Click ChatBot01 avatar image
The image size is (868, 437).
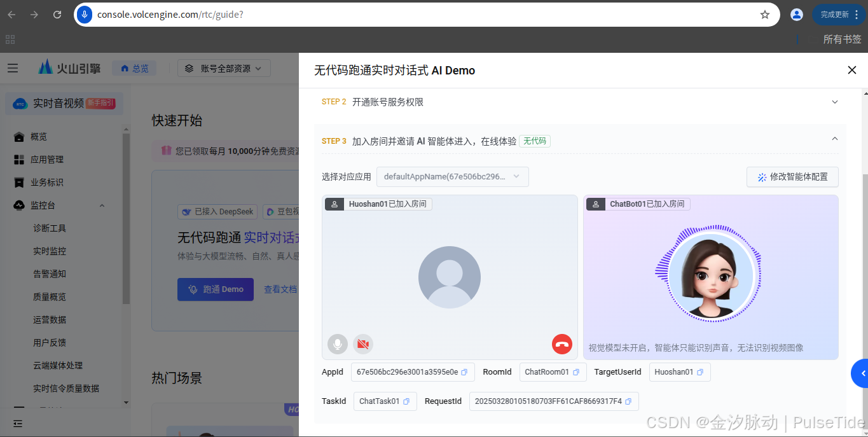(711, 276)
